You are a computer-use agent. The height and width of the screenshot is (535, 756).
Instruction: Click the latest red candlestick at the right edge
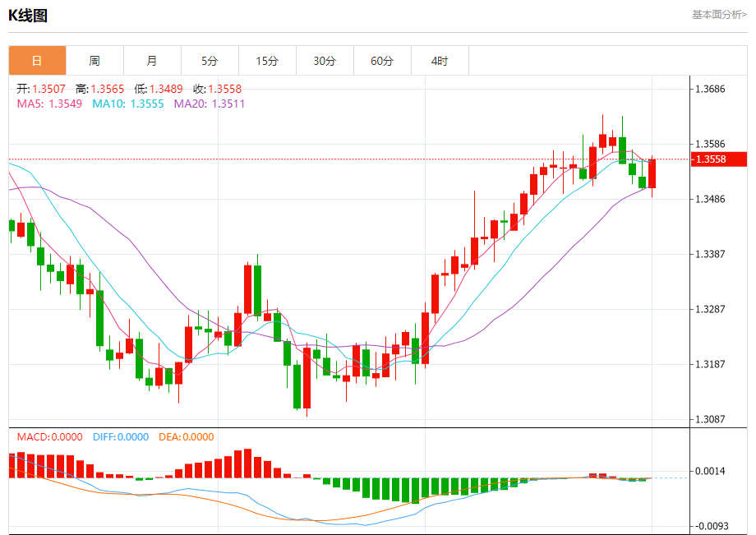tap(652, 173)
